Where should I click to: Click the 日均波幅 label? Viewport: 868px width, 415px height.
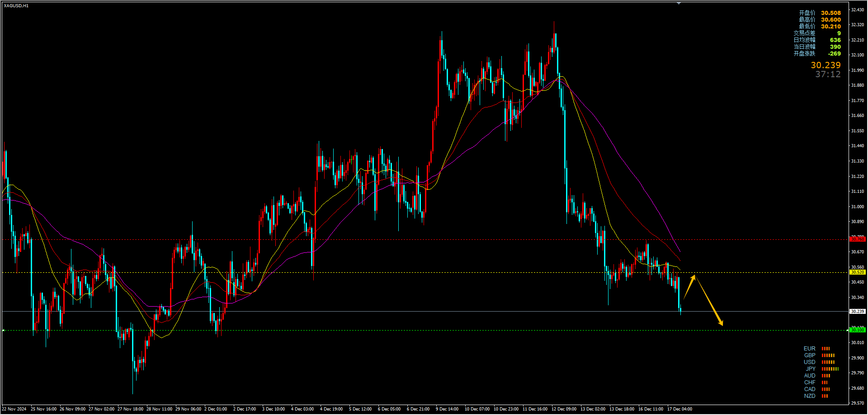pos(804,40)
